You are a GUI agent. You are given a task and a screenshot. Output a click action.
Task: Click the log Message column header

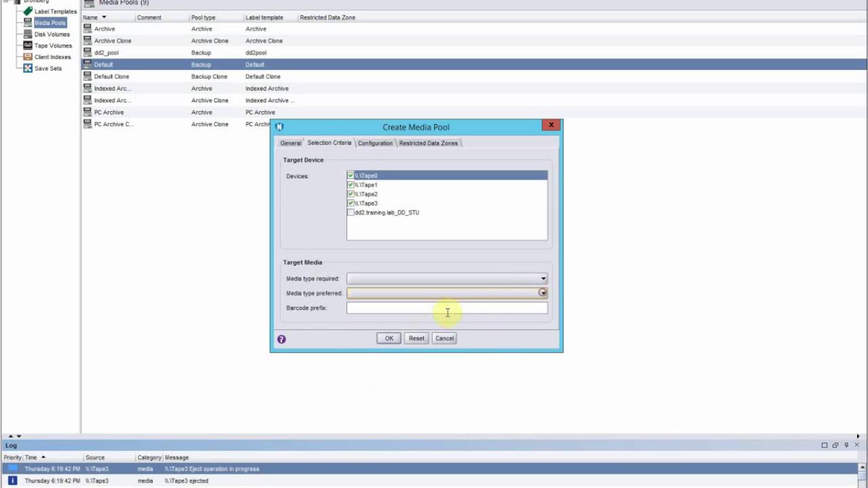(176, 457)
